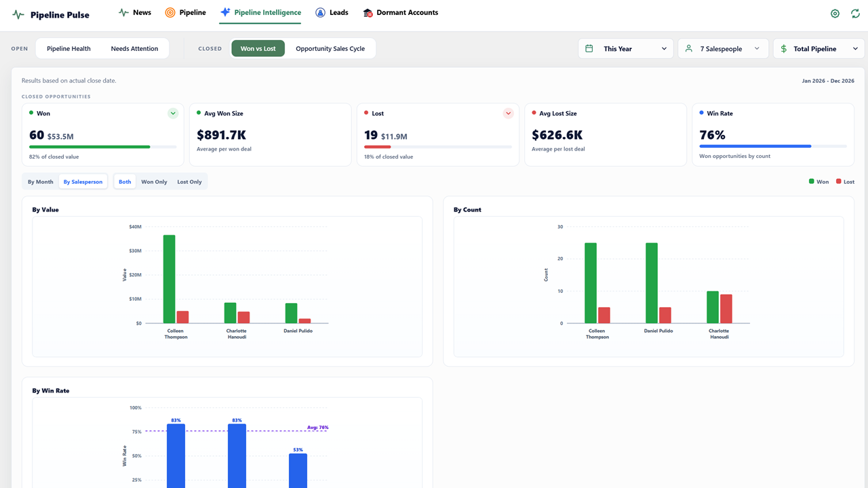Open settings via the gear icon
Viewport: 868px width, 488px height.
point(835,14)
